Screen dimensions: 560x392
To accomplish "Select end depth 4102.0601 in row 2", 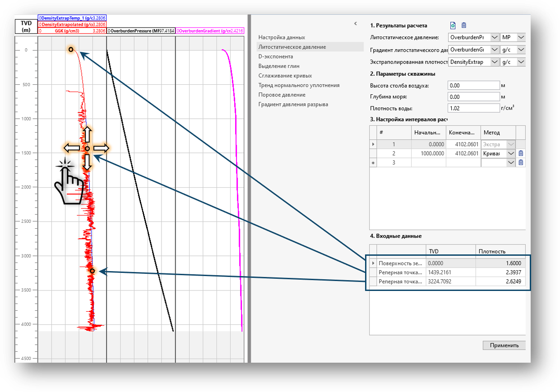I will (x=463, y=153).
